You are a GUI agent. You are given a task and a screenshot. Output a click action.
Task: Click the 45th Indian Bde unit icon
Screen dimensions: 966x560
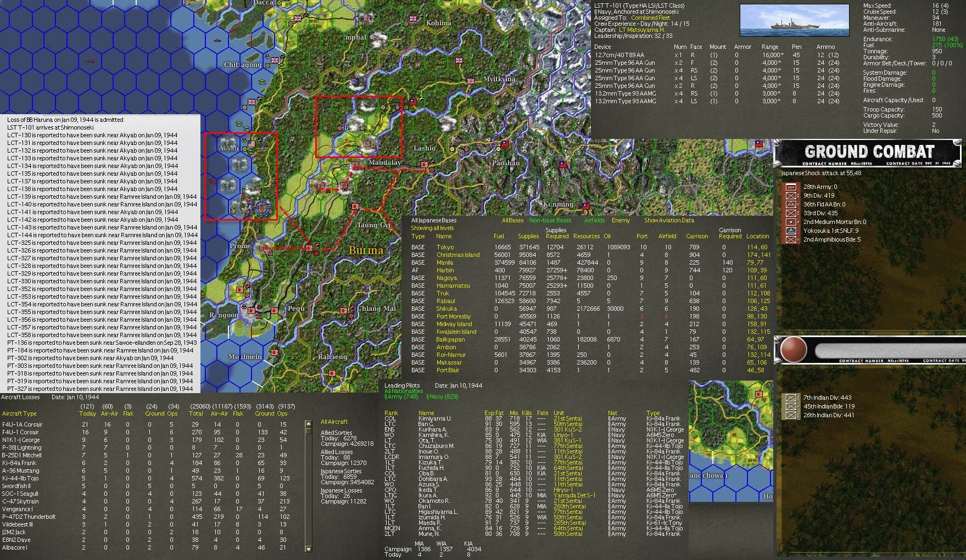[x=791, y=406]
